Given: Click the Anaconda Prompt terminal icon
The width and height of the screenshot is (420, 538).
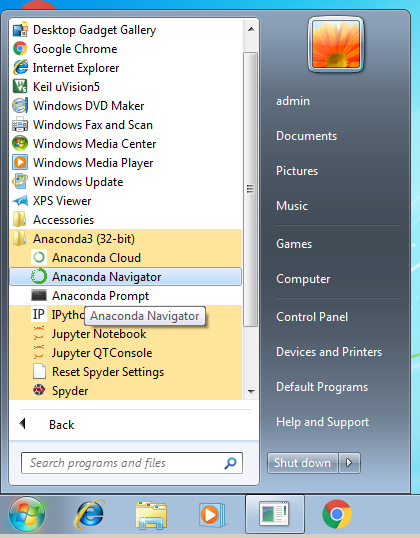Looking at the screenshot, I should pyautogui.click(x=39, y=295).
